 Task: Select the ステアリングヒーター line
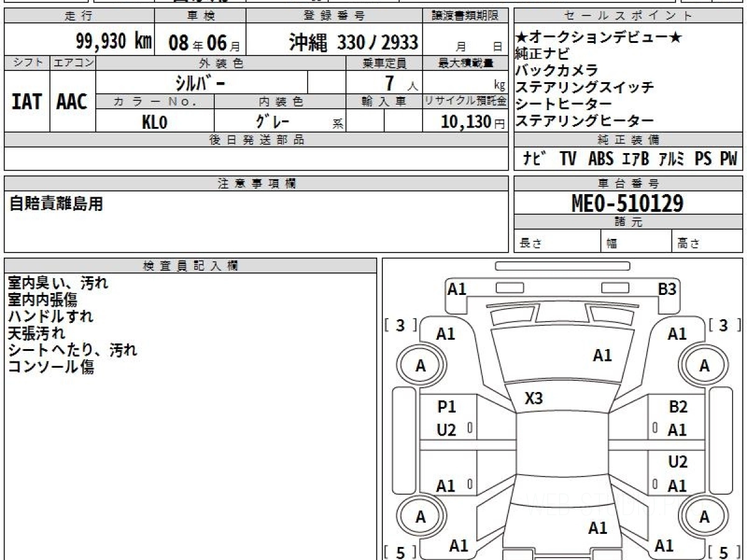pos(585,121)
